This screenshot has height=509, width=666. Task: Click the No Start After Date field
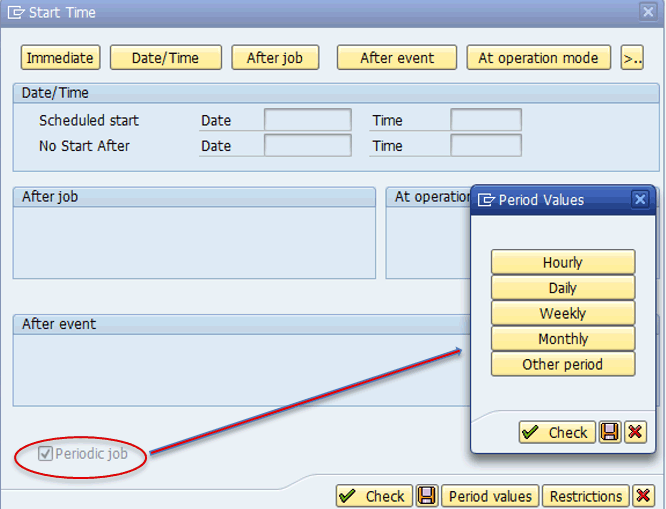click(308, 145)
